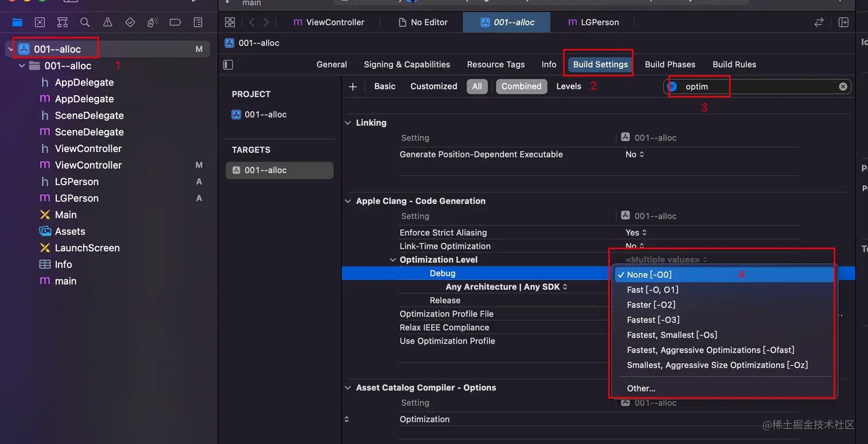This screenshot has height=444, width=868.
Task: Open the Build Phases tab
Action: (670, 64)
